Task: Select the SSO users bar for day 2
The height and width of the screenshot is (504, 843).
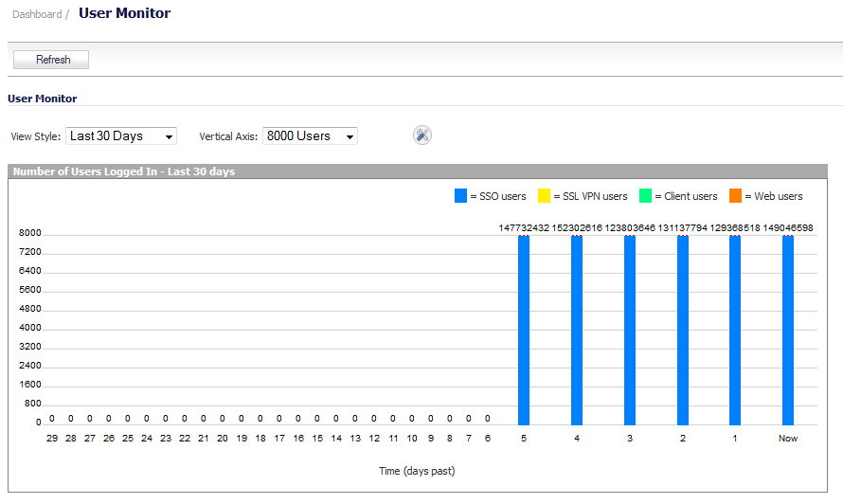Action: coord(683,331)
